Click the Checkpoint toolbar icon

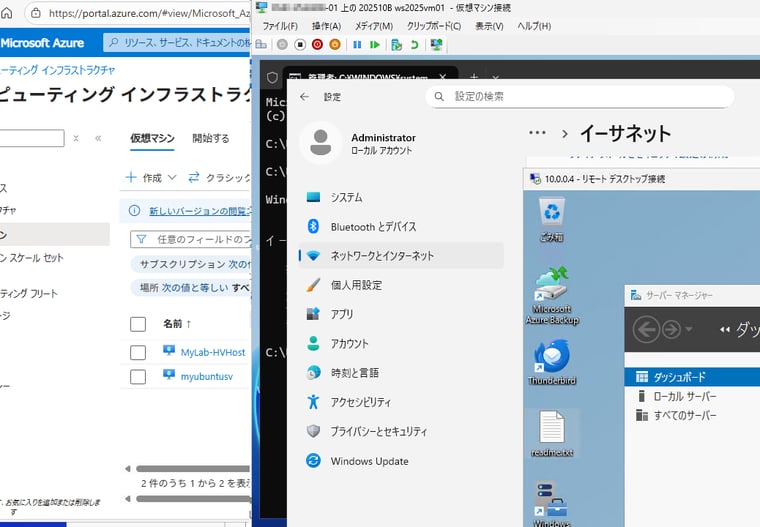point(396,45)
